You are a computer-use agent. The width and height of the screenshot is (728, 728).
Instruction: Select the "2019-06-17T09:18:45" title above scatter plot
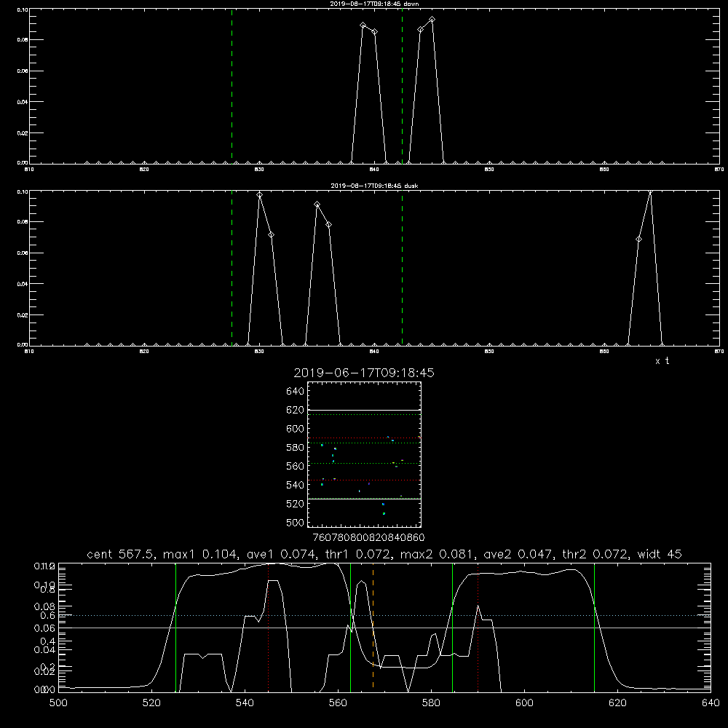(x=364, y=373)
